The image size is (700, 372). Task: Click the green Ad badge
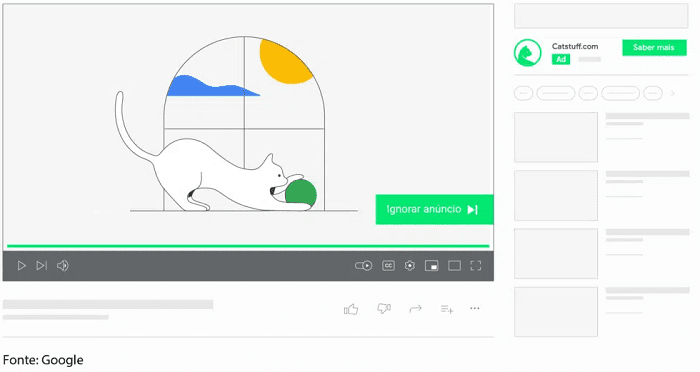561,59
